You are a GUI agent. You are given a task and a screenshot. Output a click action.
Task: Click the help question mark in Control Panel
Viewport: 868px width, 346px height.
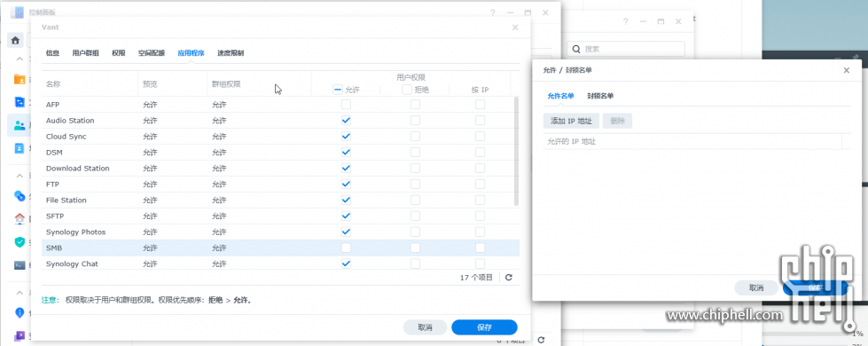tap(493, 12)
